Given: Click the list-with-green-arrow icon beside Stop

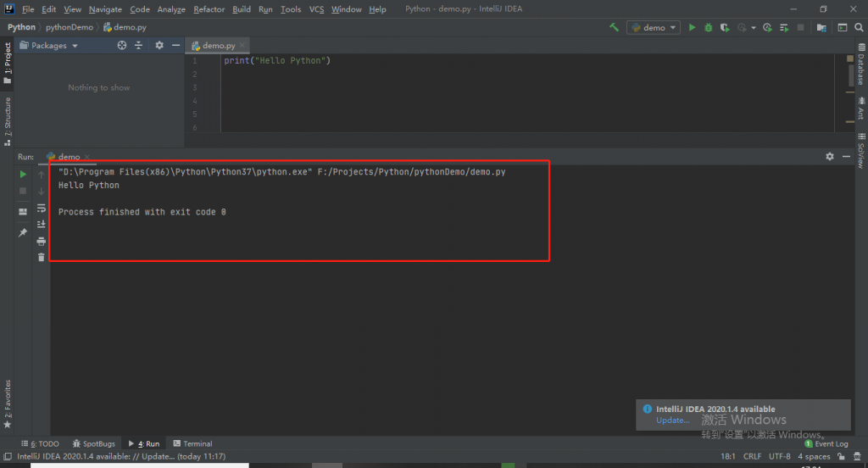Looking at the screenshot, I should pos(784,27).
